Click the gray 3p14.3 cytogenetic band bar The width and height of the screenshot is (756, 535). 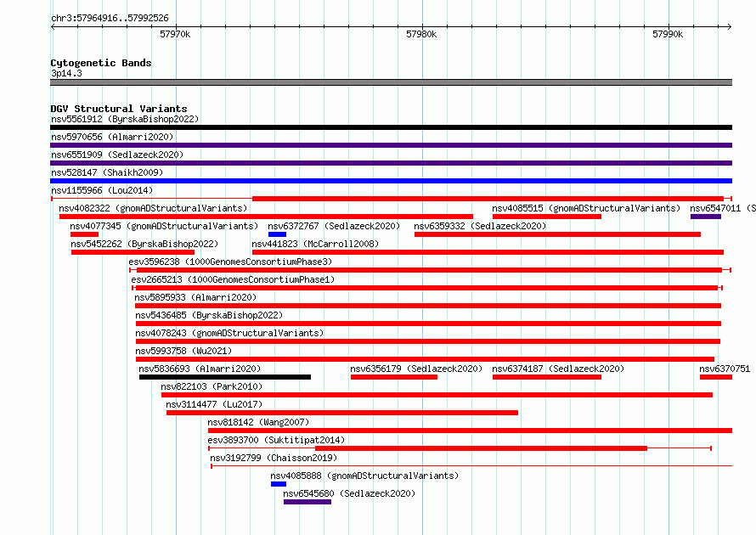point(391,82)
